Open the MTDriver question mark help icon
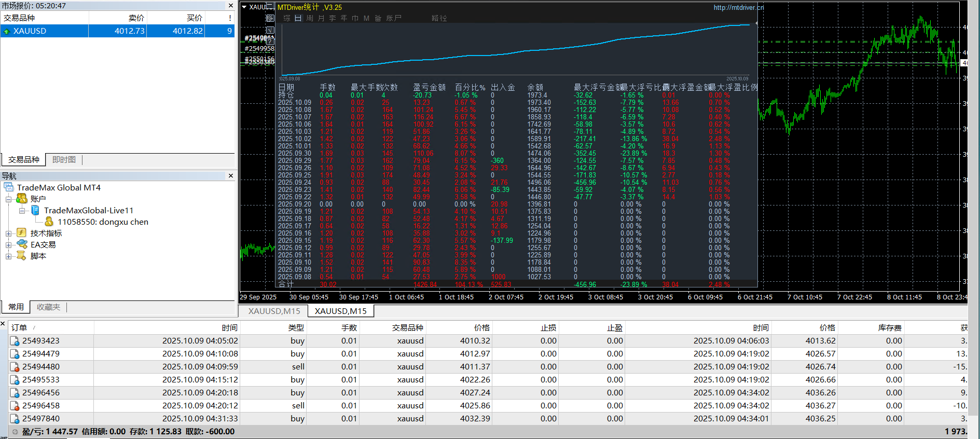 click(x=270, y=42)
